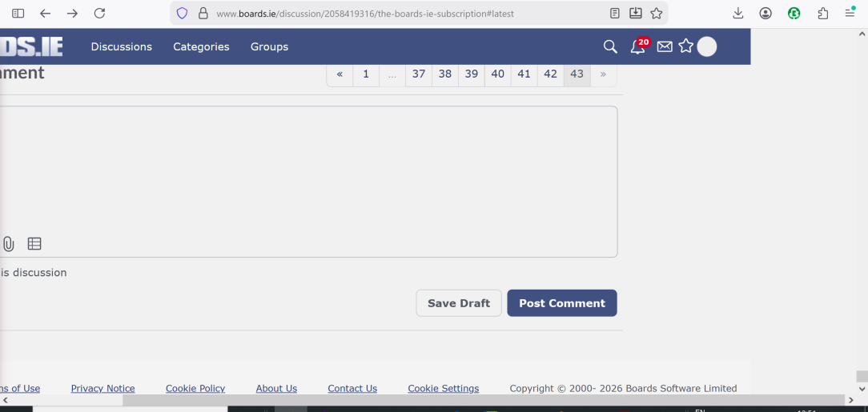868x412 pixels.
Task: Open the Categories menu item
Action: click(201, 47)
